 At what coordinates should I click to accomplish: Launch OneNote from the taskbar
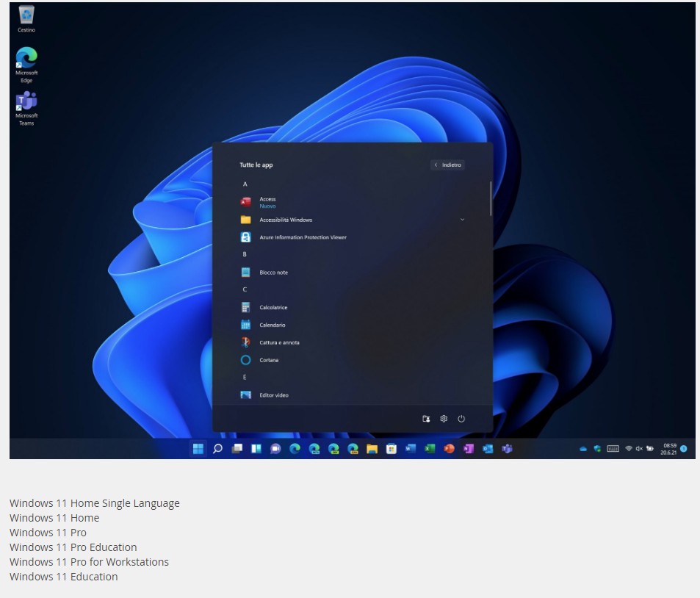[469, 448]
